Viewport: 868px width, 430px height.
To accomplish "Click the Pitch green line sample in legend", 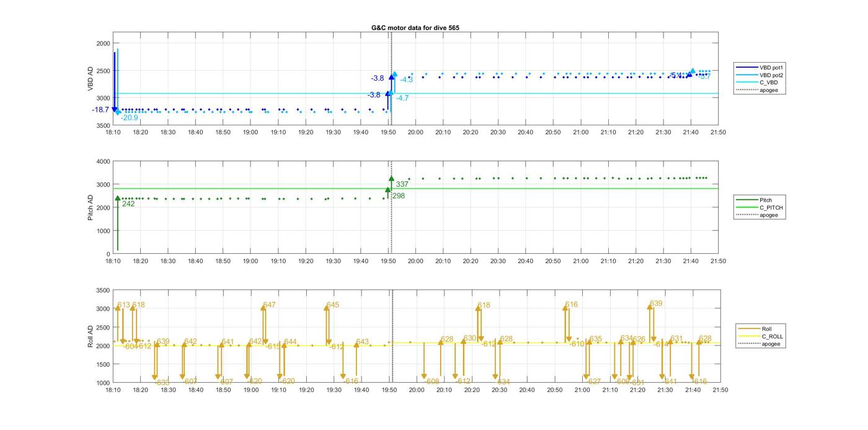I will click(746, 200).
